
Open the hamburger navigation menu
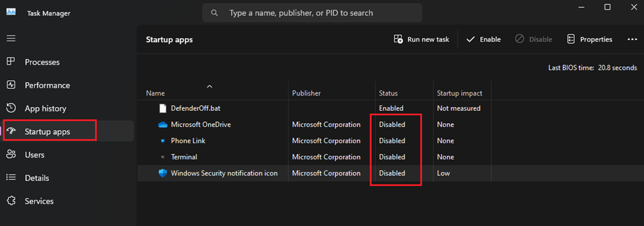pos(11,38)
